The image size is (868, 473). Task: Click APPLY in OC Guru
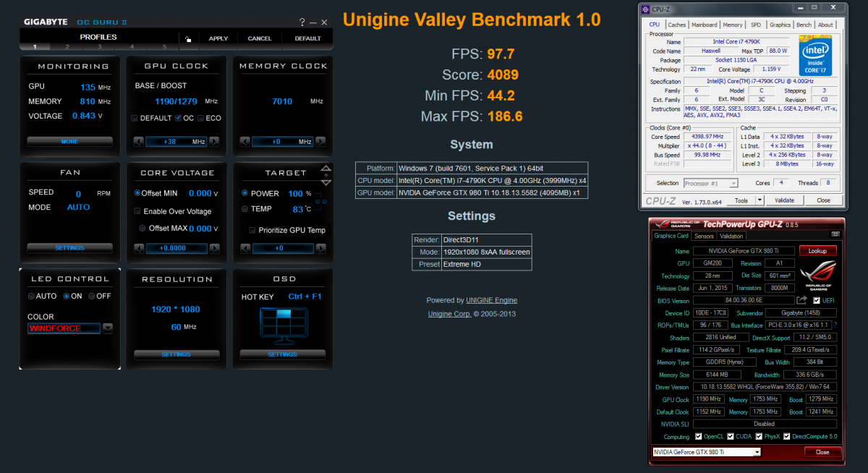(x=218, y=38)
